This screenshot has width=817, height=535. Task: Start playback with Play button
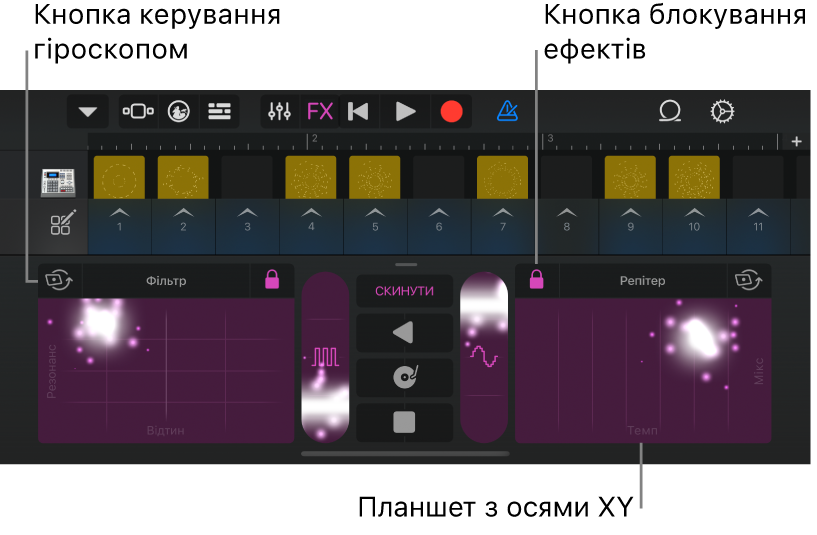click(405, 111)
